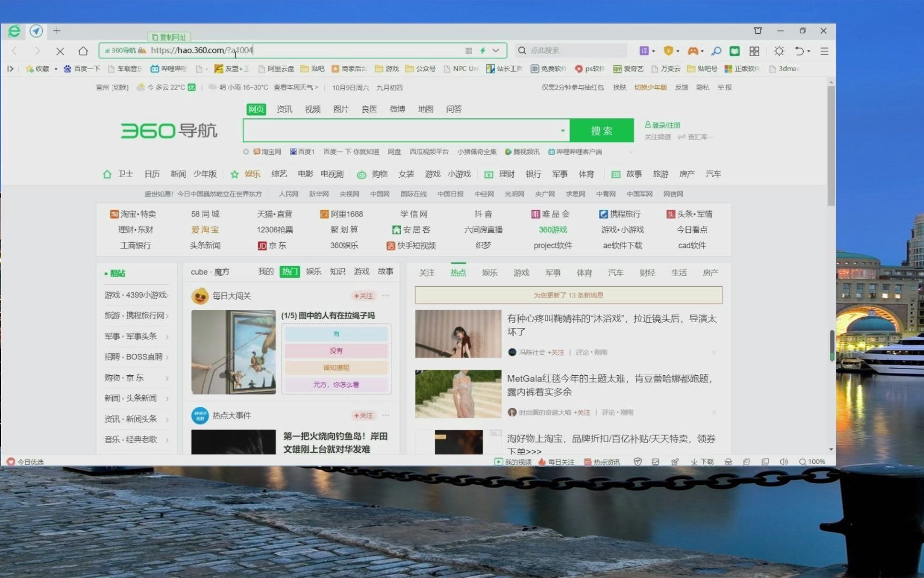Select the 资讯 search tab
The image size is (924, 578).
coord(284,109)
